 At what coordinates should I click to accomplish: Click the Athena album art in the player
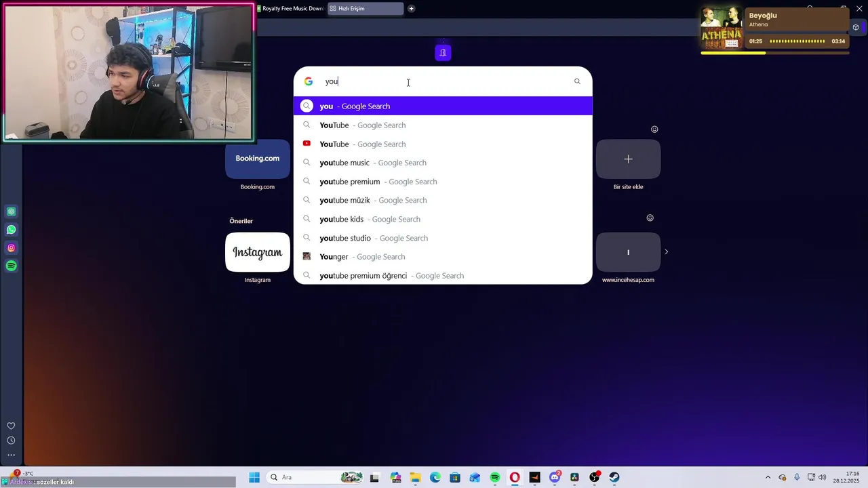[721, 28]
